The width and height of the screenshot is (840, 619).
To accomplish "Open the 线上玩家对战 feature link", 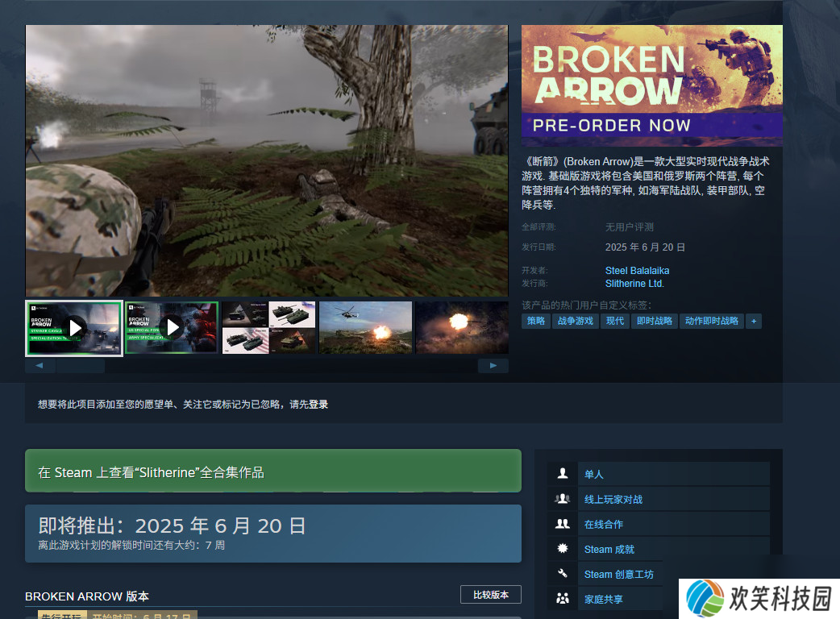I will [613, 500].
